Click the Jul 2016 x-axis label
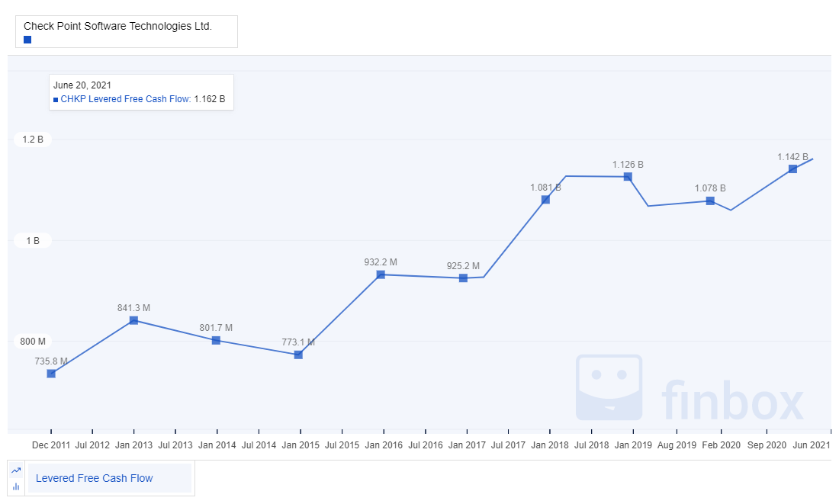The image size is (839, 504). pos(426,445)
